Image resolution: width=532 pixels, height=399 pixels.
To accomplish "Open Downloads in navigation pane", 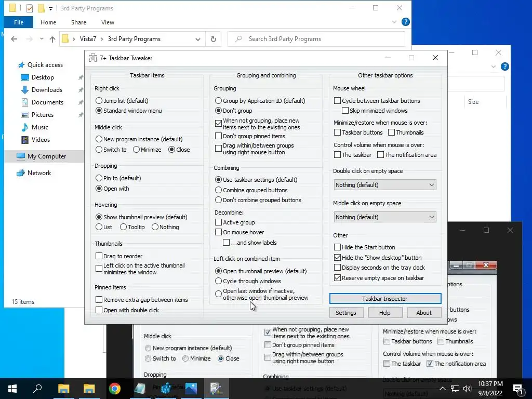I will [47, 90].
